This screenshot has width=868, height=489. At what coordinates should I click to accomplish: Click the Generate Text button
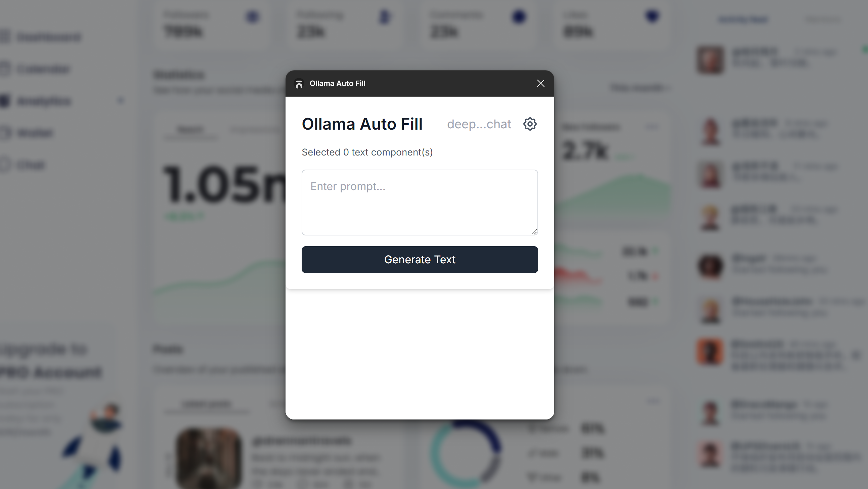(x=420, y=260)
